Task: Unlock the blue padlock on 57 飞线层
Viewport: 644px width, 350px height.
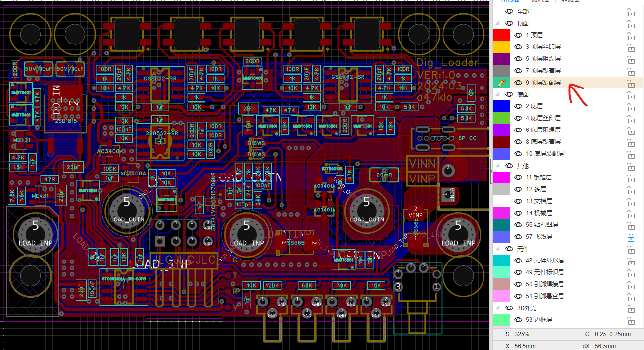Action: pos(630,237)
